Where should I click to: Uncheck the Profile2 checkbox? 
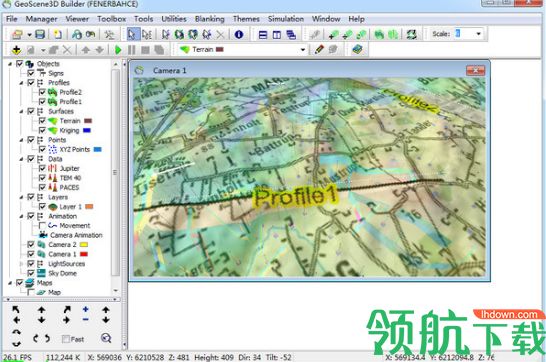[x=42, y=92]
